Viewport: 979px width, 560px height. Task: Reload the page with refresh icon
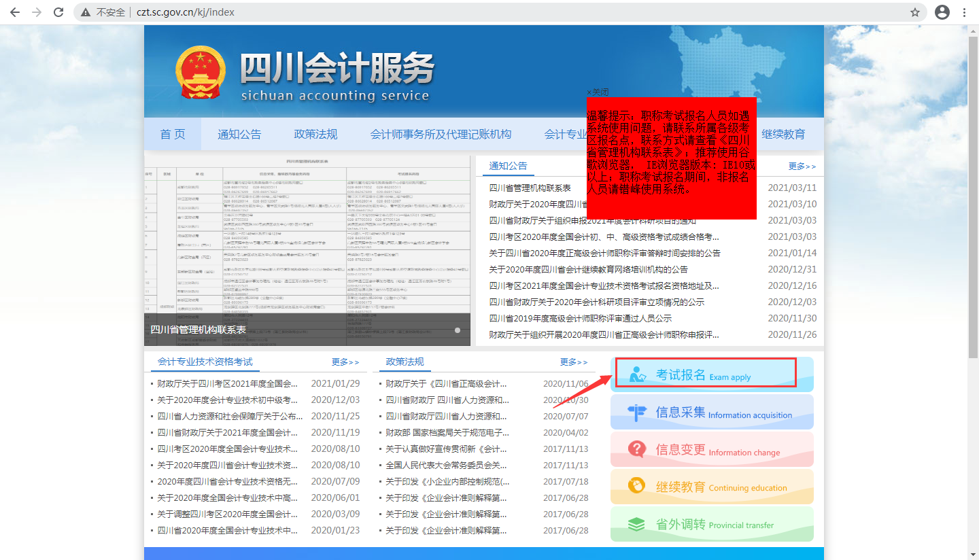(x=58, y=12)
